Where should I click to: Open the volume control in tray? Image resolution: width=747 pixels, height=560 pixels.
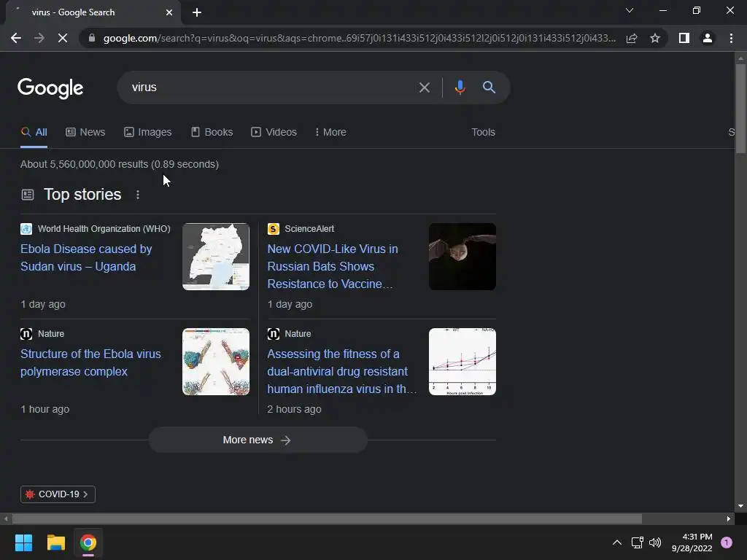tap(655, 542)
